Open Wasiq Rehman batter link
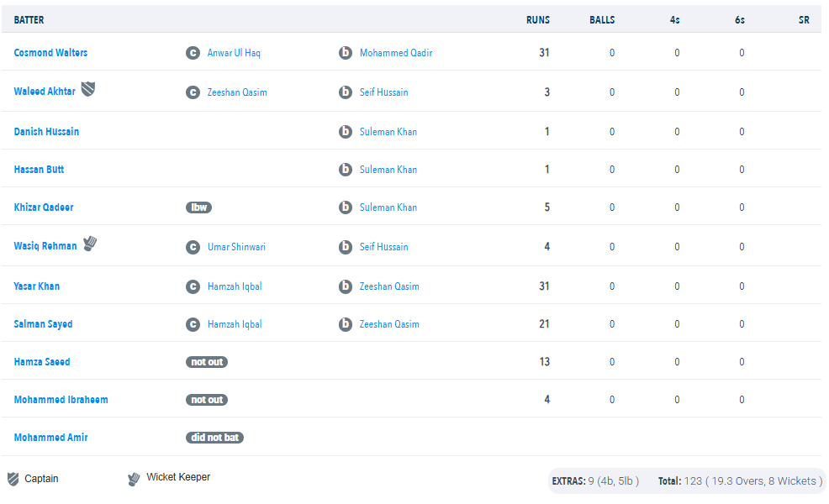Screen dimensions: 829x504 45,246
